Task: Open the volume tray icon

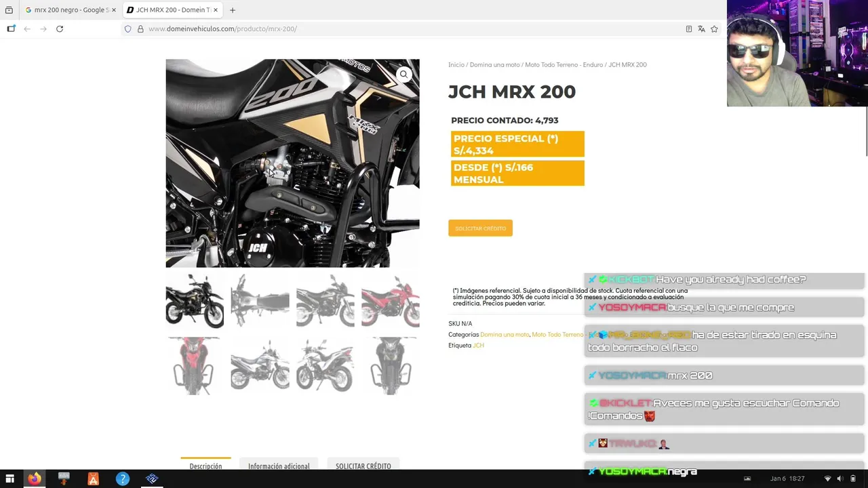Action: pyautogui.click(x=840, y=479)
